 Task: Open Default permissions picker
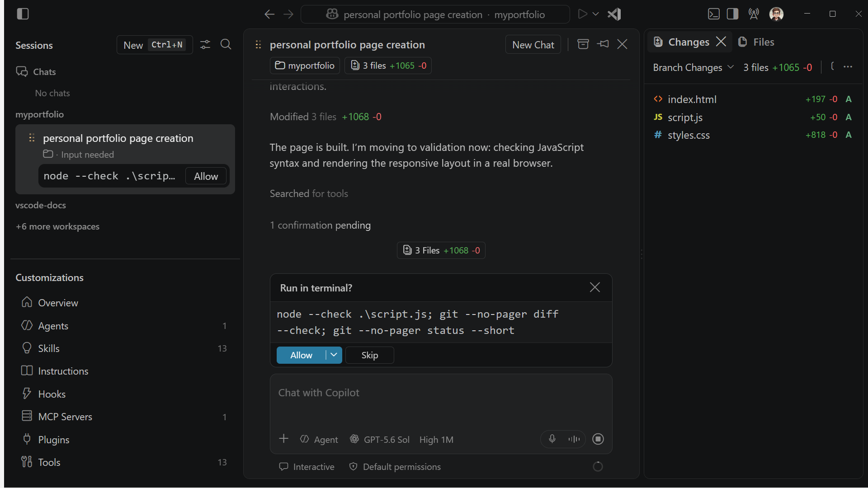(395, 467)
